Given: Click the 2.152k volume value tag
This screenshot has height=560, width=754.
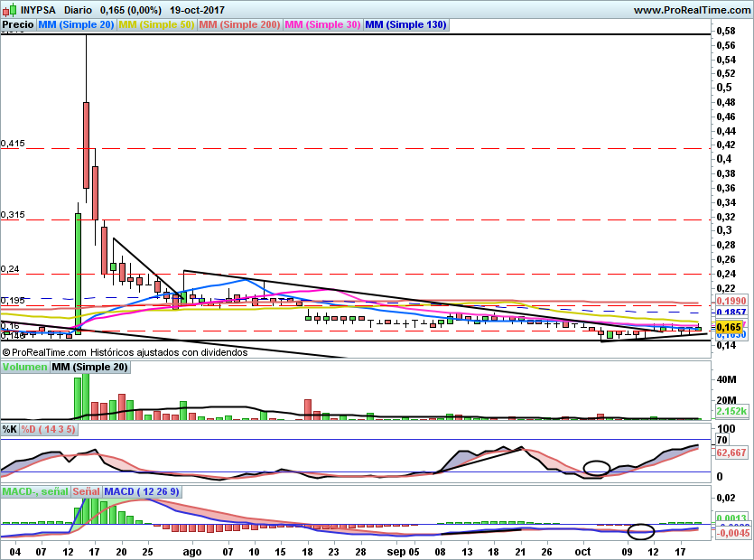Looking at the screenshot, I should 731,411.
